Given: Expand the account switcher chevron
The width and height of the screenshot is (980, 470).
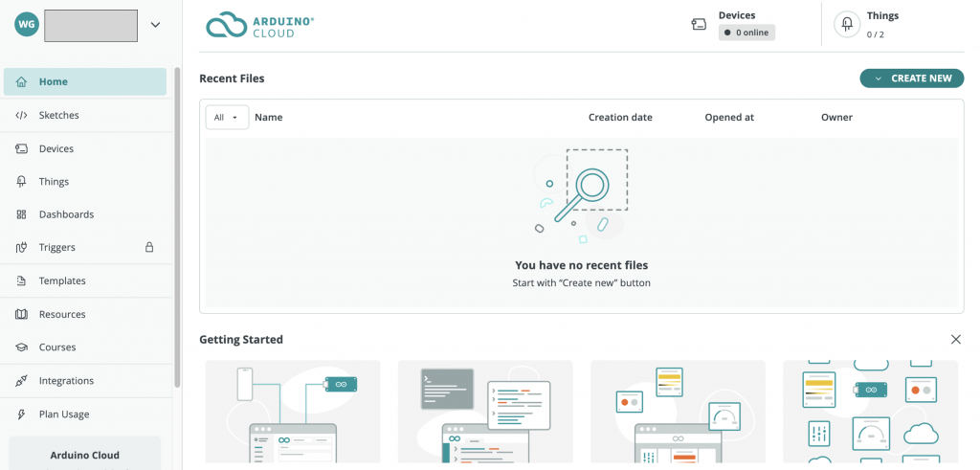Looking at the screenshot, I should pyautogui.click(x=155, y=26).
